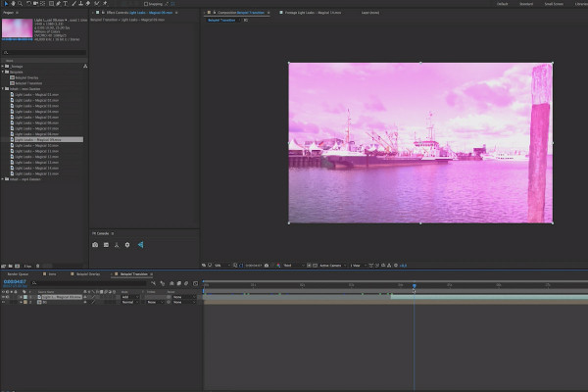Enable the Snapping checkbox
This screenshot has width=588, height=392.
click(146, 4)
